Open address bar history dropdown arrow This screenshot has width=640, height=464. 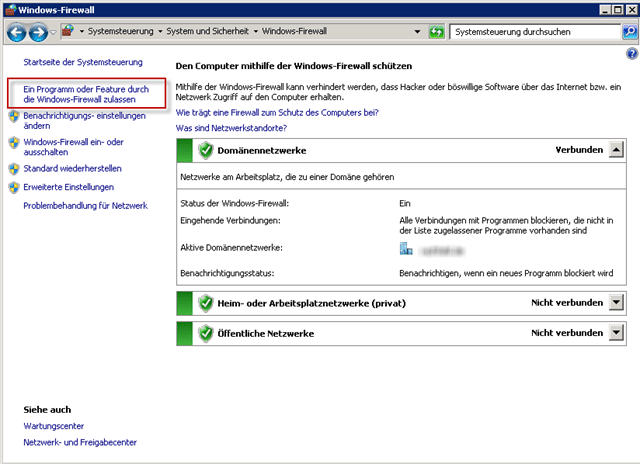[x=417, y=31]
